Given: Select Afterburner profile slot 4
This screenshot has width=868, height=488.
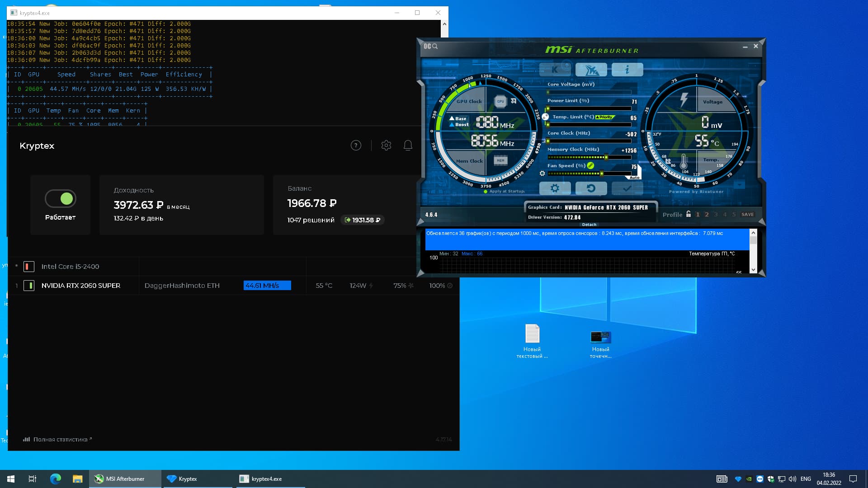Looking at the screenshot, I should [x=725, y=215].
